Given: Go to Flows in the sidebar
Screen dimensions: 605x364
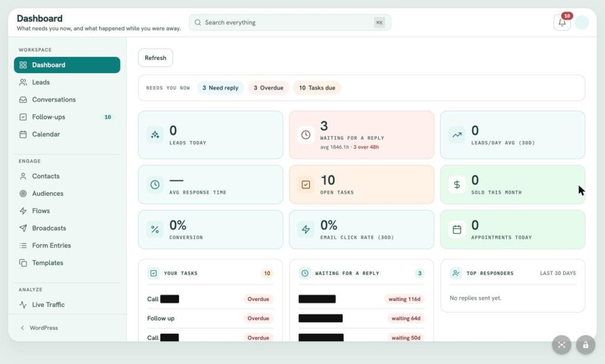Looking at the screenshot, I should (x=67, y=211).
